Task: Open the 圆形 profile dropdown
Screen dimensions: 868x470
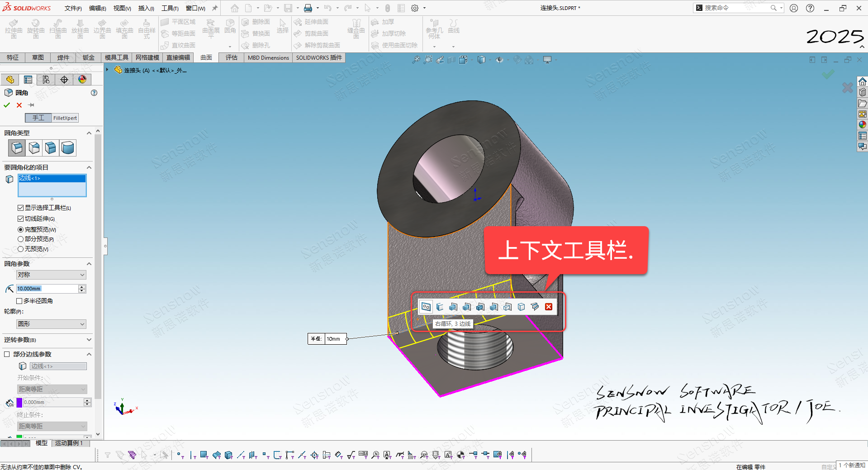Action: tap(51, 324)
